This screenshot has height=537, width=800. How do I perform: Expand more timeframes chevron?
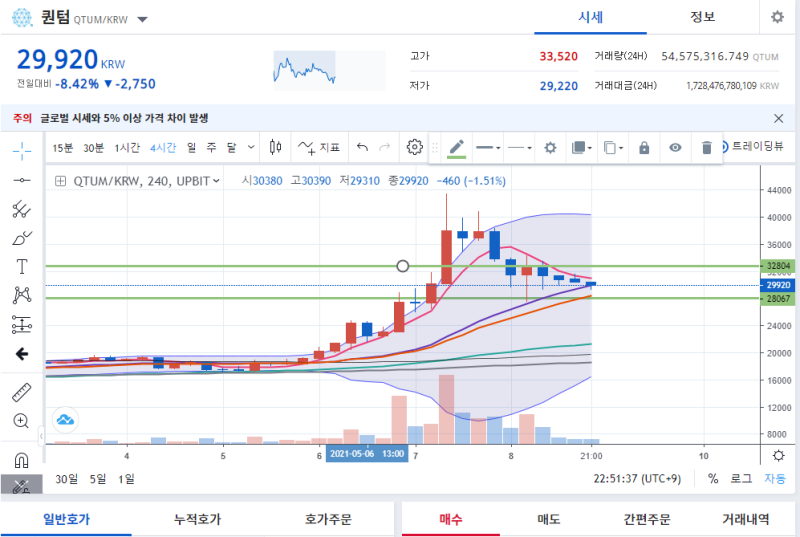point(251,147)
